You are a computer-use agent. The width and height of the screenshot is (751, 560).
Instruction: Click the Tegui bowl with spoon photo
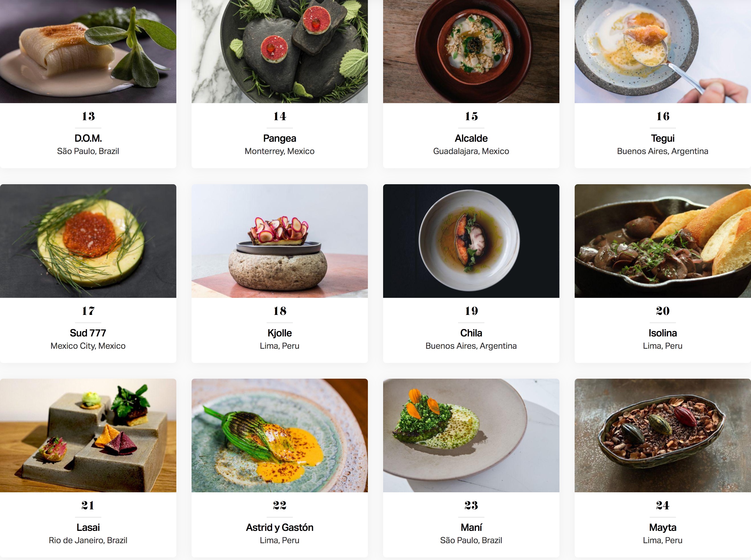[663, 51]
